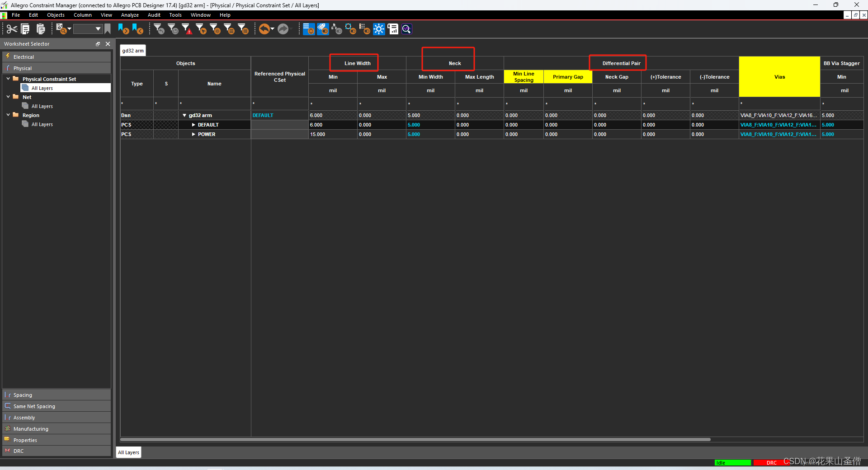The width and height of the screenshot is (868, 470).
Task: Toggle the dotted grid mode icon
Action: (x=365, y=29)
